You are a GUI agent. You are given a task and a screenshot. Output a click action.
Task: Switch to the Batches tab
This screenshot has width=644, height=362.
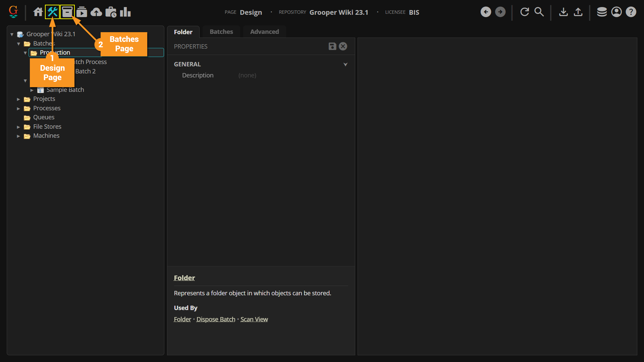[221, 32]
